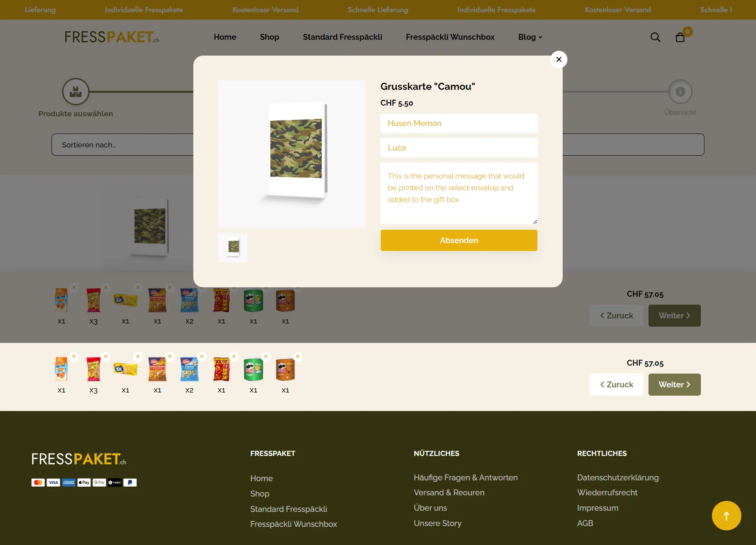This screenshot has width=756, height=545.
Task: Click the Weiter button in bottom bar
Action: coord(674,385)
